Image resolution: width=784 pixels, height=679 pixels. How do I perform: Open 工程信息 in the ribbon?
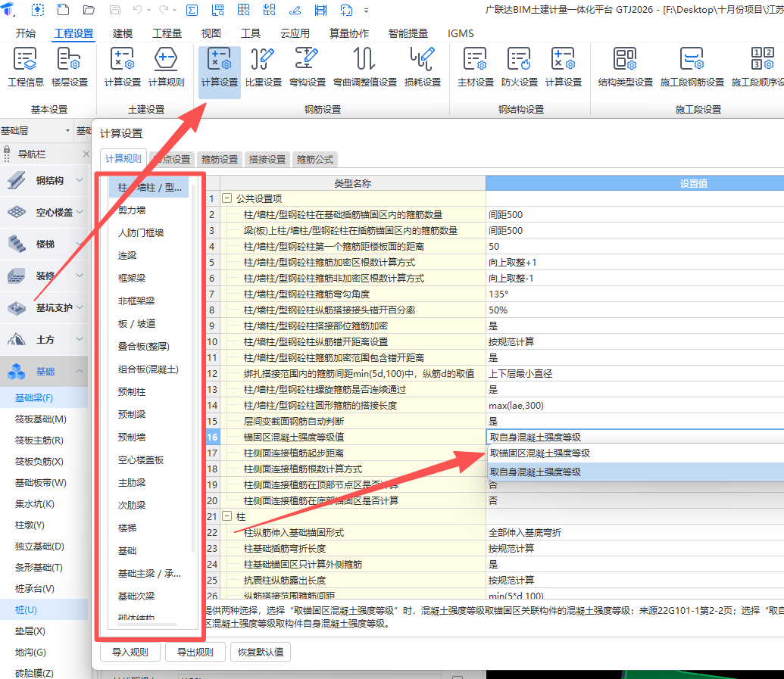point(26,67)
